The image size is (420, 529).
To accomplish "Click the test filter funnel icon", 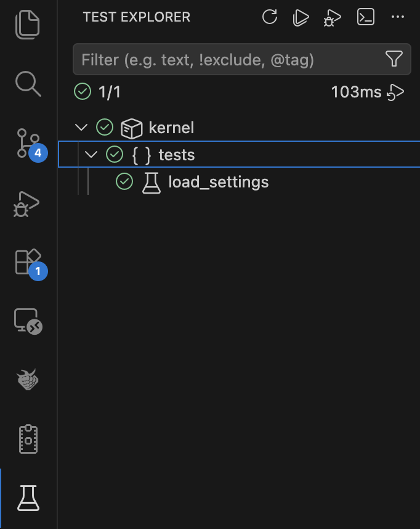I will [394, 59].
